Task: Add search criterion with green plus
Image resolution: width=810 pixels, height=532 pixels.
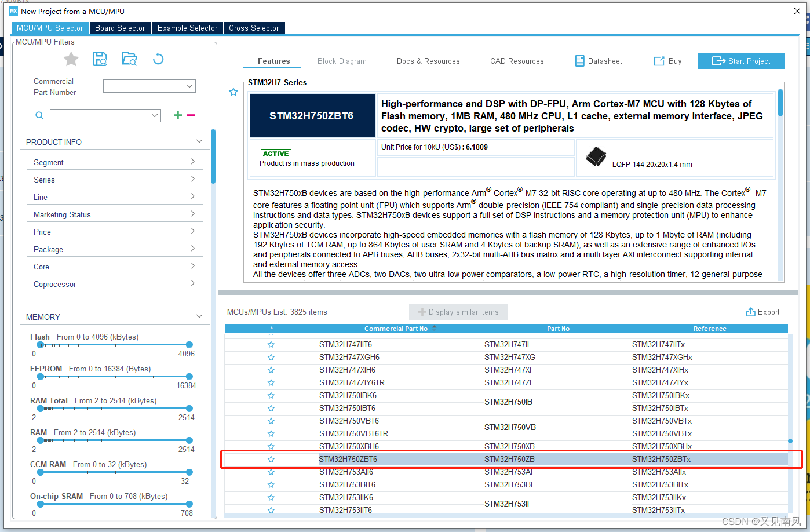Action: [x=178, y=115]
